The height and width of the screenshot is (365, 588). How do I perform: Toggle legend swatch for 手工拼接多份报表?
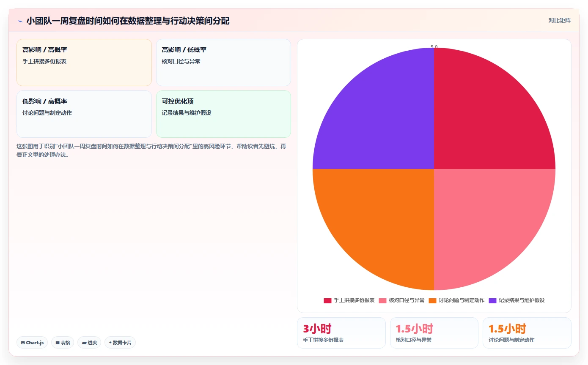327,300
